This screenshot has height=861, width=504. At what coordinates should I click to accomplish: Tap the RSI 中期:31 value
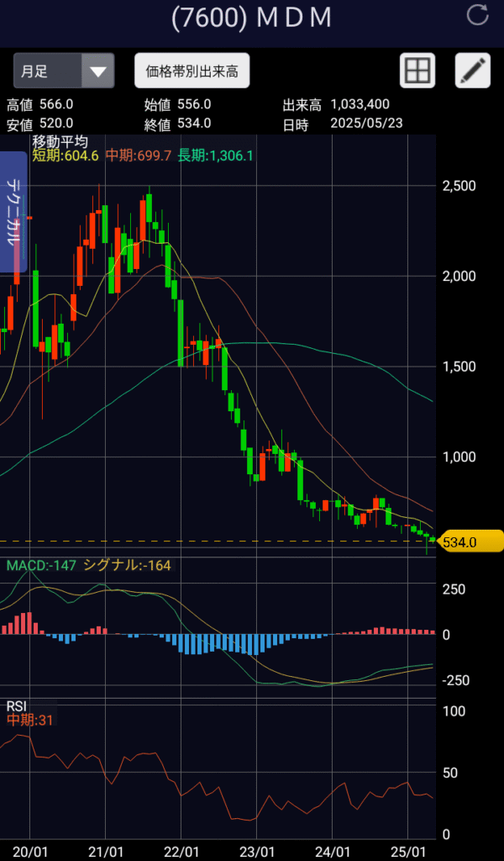click(x=29, y=720)
